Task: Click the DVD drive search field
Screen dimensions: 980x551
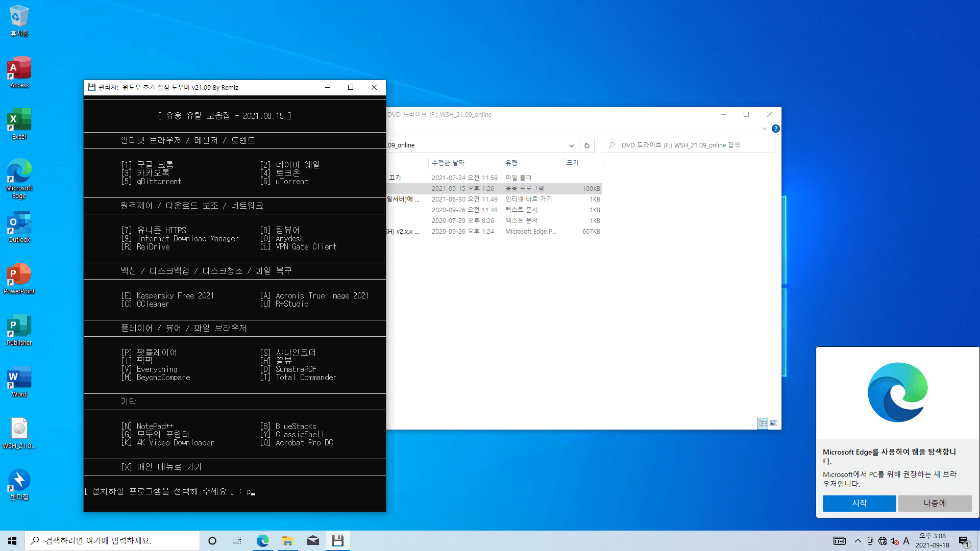Action: (688, 145)
